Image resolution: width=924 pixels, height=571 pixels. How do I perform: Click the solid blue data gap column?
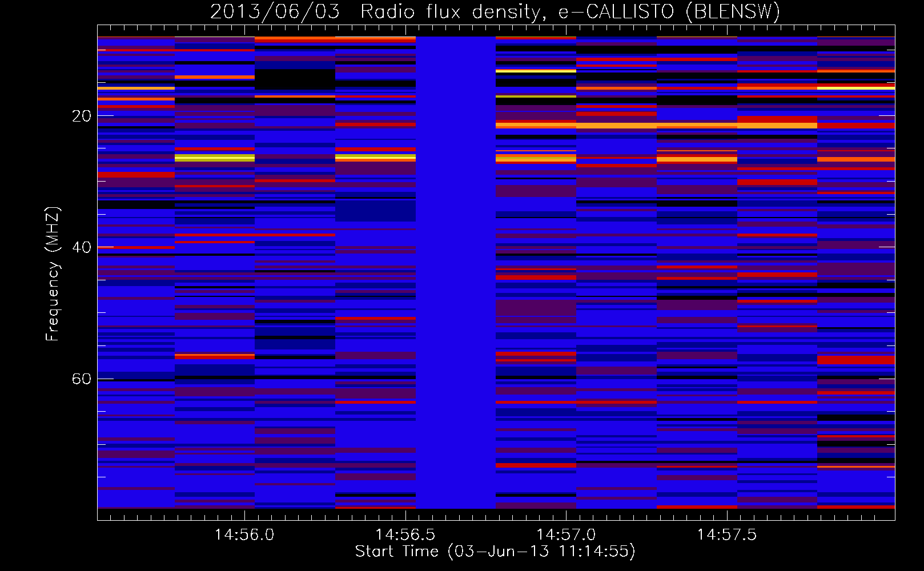tap(456, 272)
